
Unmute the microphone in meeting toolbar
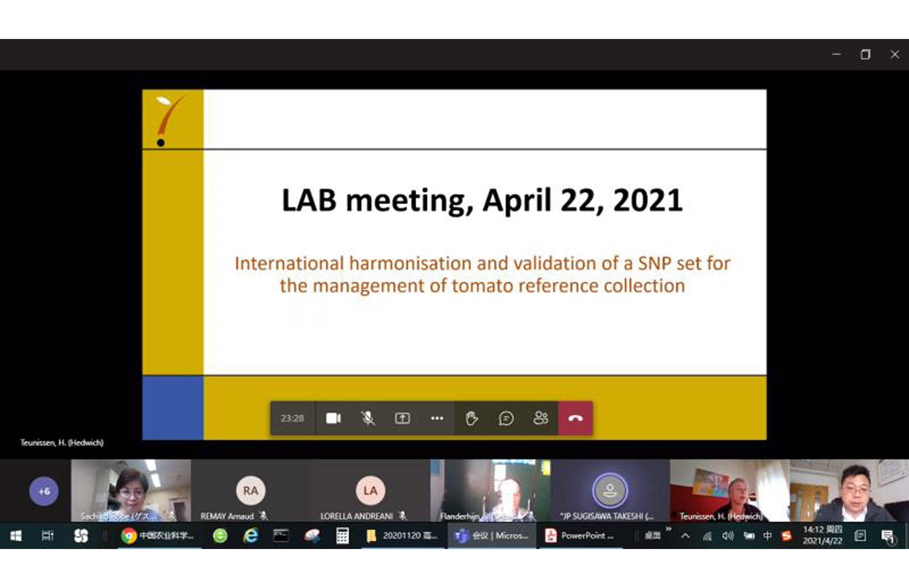pos(368,418)
